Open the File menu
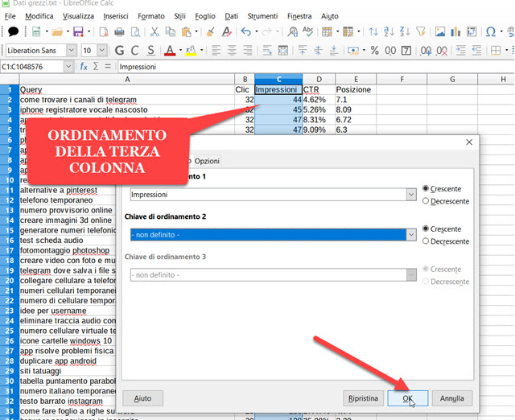The height and width of the screenshot is (420, 515). (10, 16)
